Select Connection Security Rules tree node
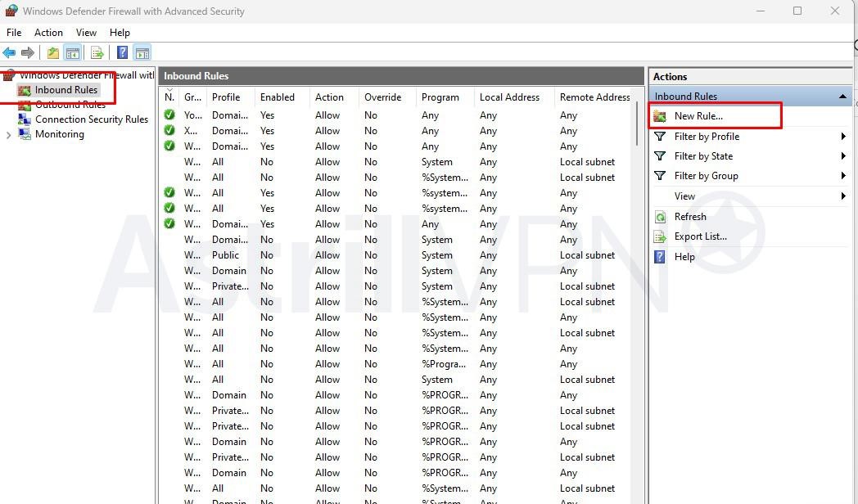858x504 pixels. tap(91, 119)
